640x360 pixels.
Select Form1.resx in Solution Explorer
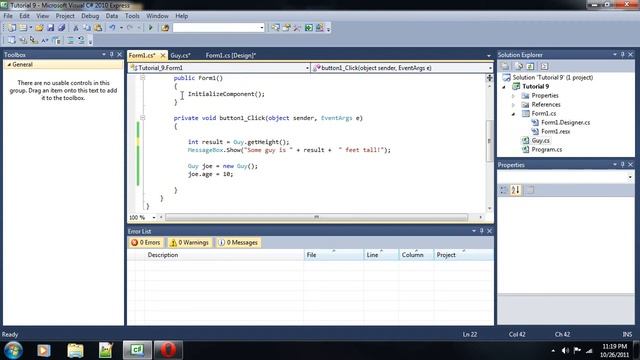[x=556, y=131]
